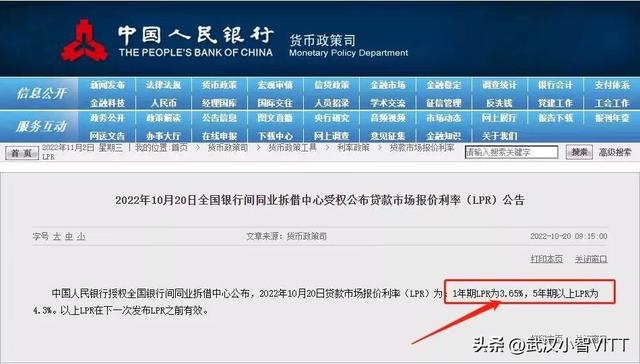Open the 工会工作 menu item
640x364 pixels.
point(612,103)
